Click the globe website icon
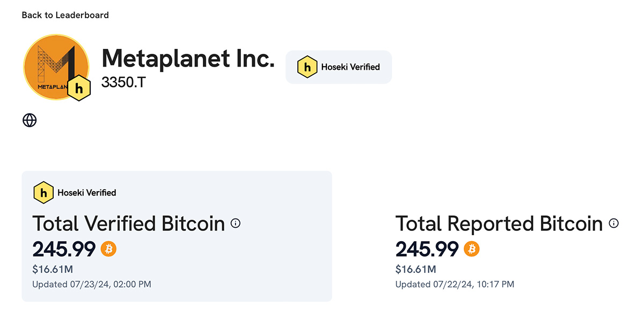Image resolution: width=644 pixels, height=312 pixels. click(x=30, y=120)
